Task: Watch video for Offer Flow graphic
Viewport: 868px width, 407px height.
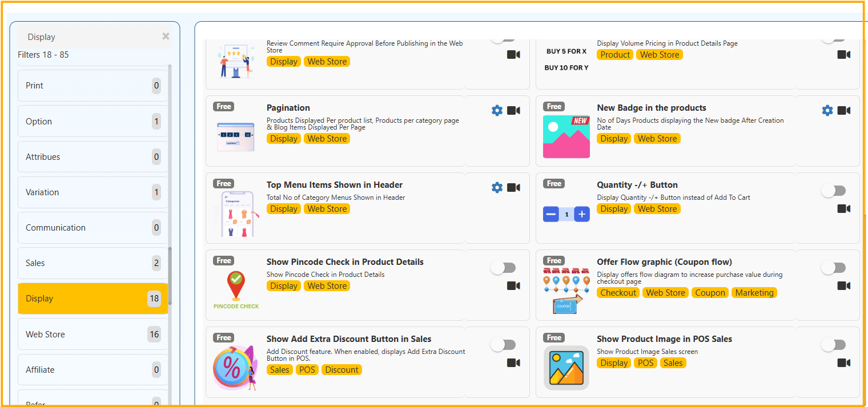Action: point(843,286)
